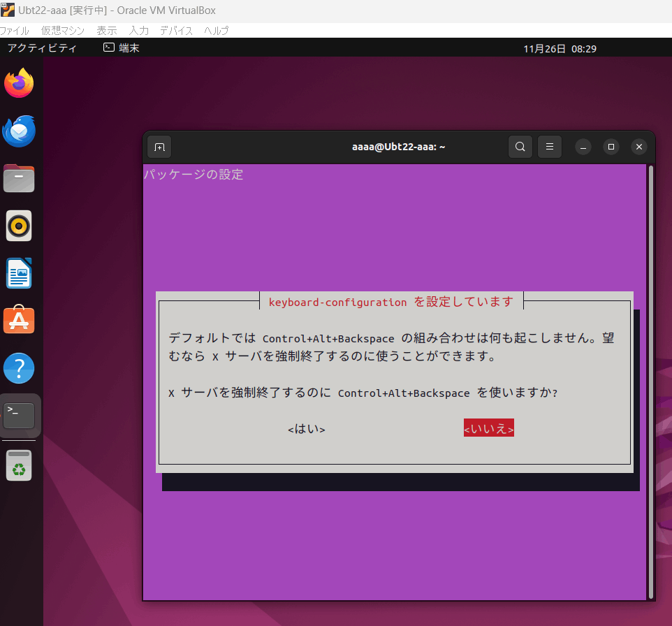Minimize the terminal window
The image size is (672, 626).
pos(583,147)
